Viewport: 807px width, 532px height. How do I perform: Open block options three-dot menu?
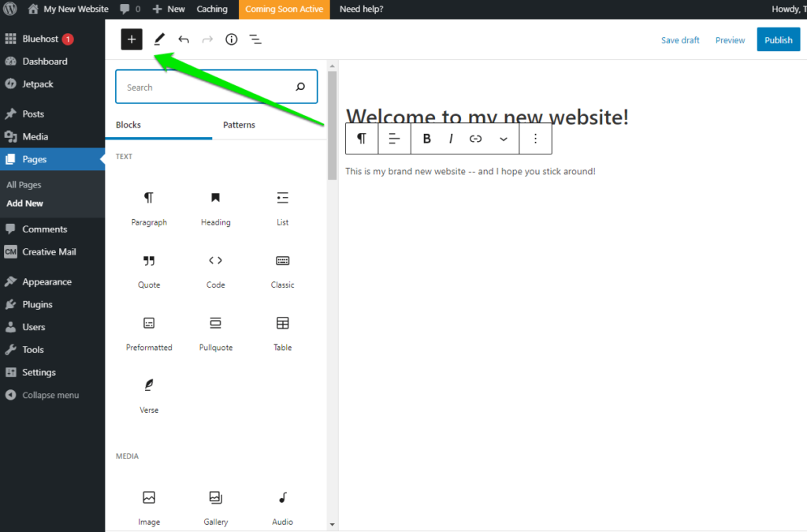(x=535, y=139)
